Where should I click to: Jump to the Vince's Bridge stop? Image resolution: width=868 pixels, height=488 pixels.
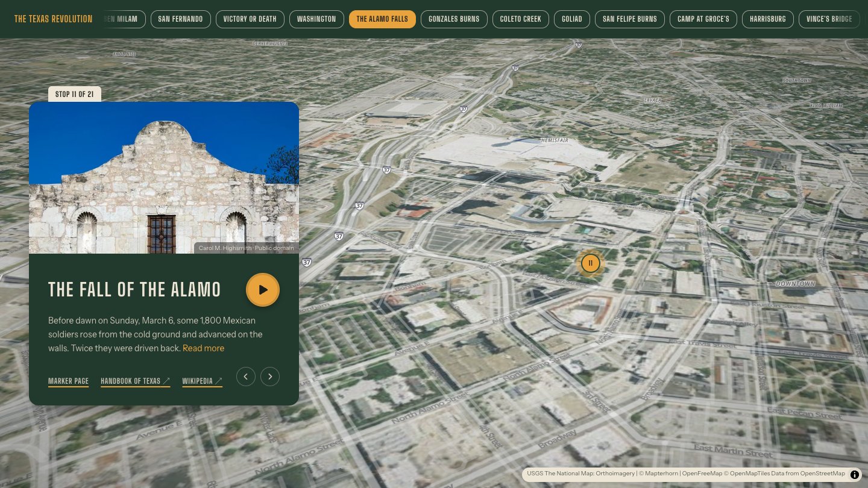(829, 19)
